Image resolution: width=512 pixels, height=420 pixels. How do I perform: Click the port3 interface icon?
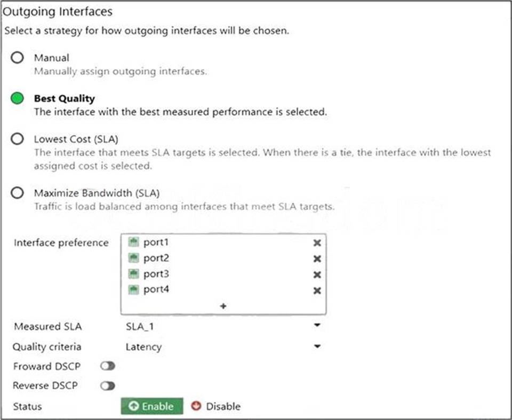pos(134,274)
